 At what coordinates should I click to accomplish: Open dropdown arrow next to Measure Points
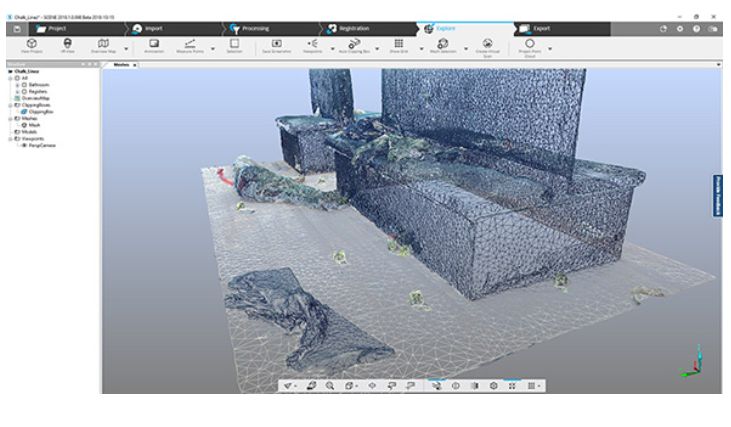213,48
